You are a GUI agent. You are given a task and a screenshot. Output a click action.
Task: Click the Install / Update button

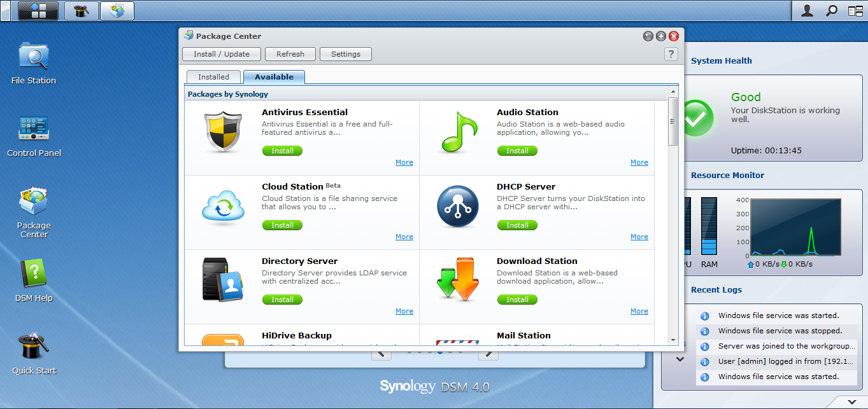point(222,54)
